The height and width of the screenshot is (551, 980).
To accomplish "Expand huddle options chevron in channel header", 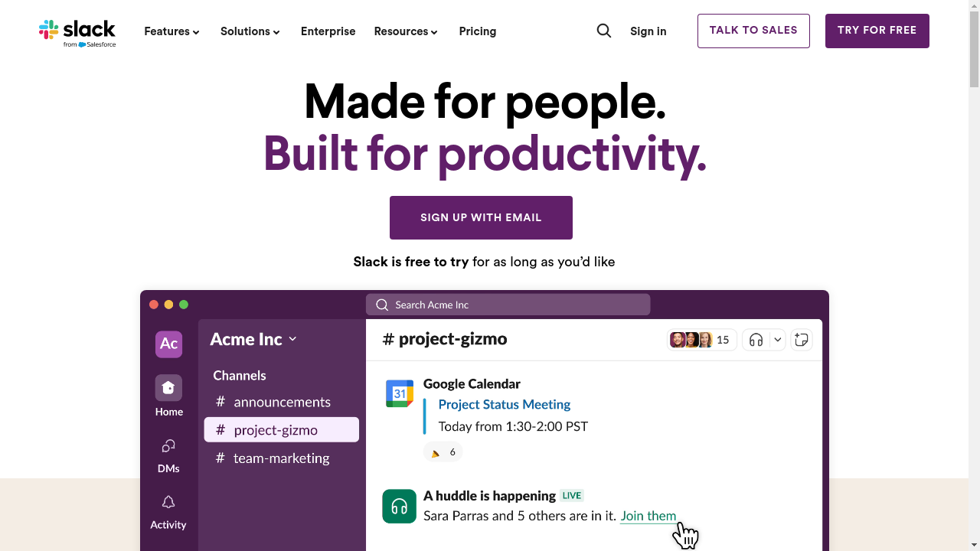I will [x=778, y=340].
